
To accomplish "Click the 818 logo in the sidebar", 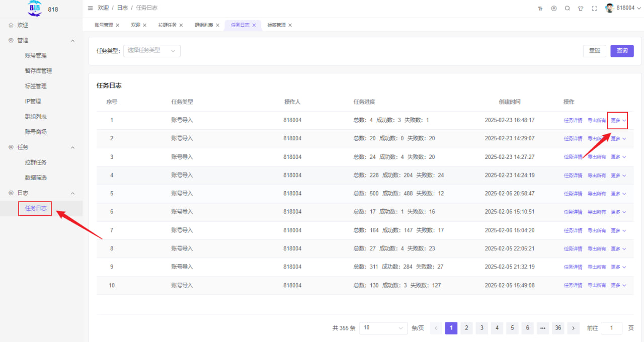I will [35, 9].
